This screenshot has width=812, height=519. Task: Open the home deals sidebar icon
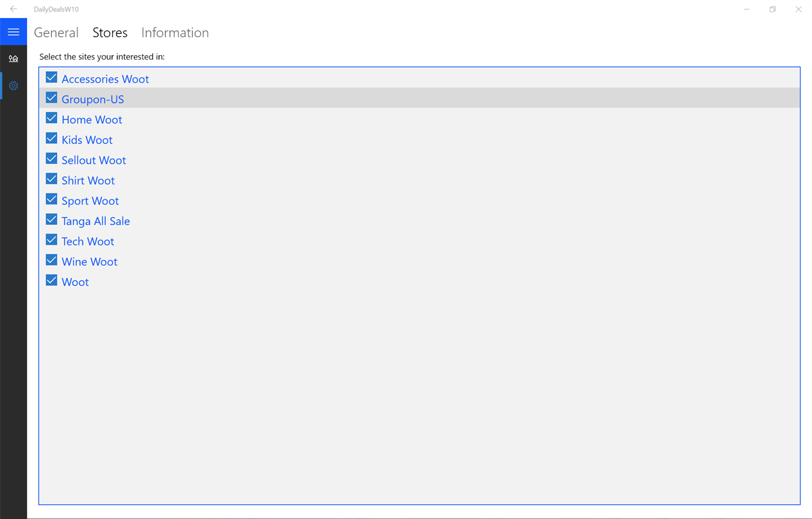pyautogui.click(x=13, y=58)
